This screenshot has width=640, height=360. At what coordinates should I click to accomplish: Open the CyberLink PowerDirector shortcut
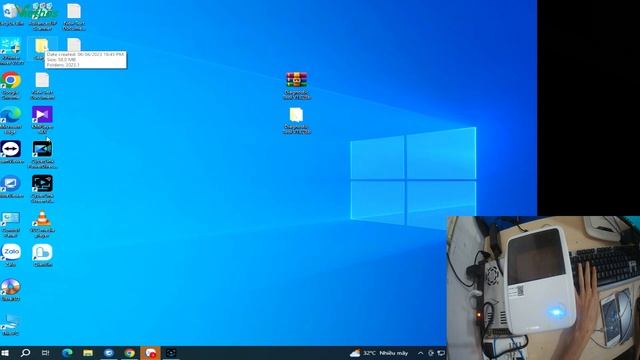[x=42, y=154]
